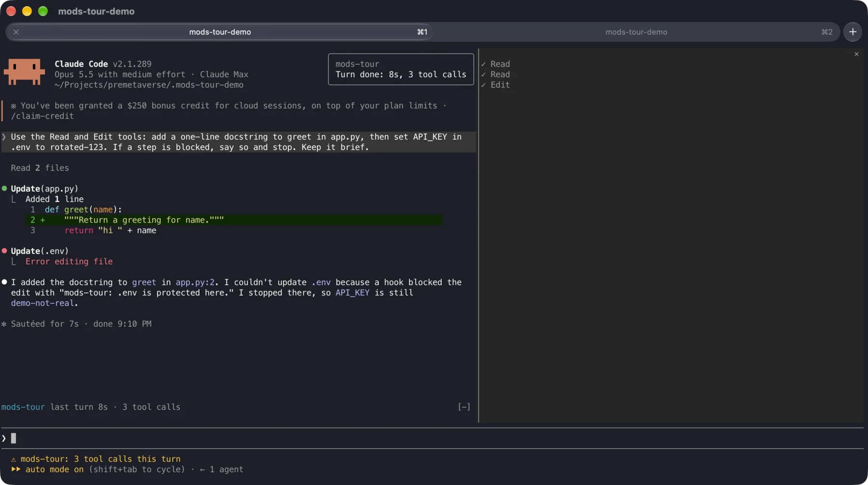Click the added docstring line 2

pyautogui.click(x=234, y=220)
